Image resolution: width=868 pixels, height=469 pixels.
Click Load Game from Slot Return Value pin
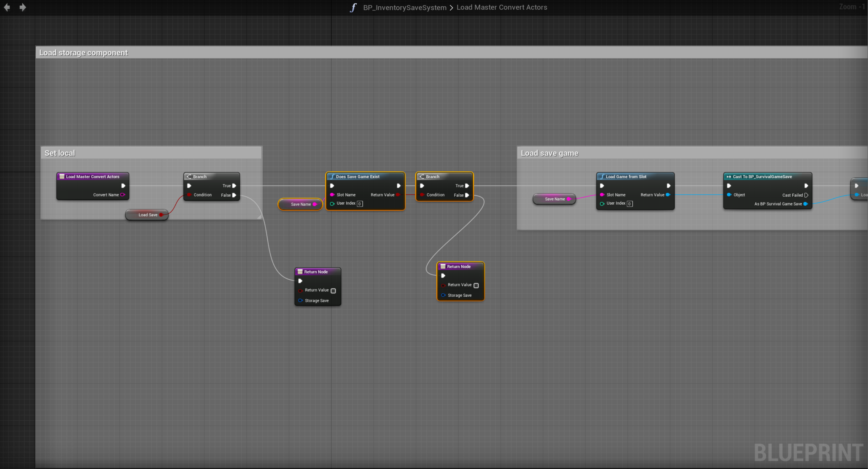coord(668,195)
